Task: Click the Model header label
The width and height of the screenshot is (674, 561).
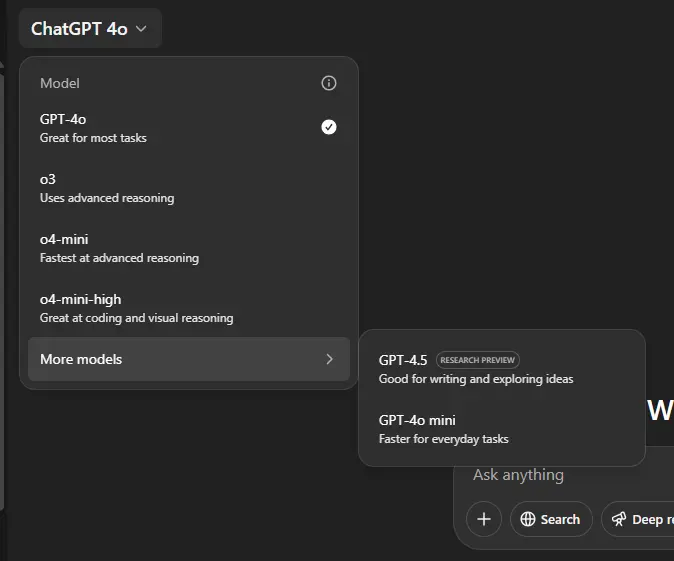Action: (60, 83)
